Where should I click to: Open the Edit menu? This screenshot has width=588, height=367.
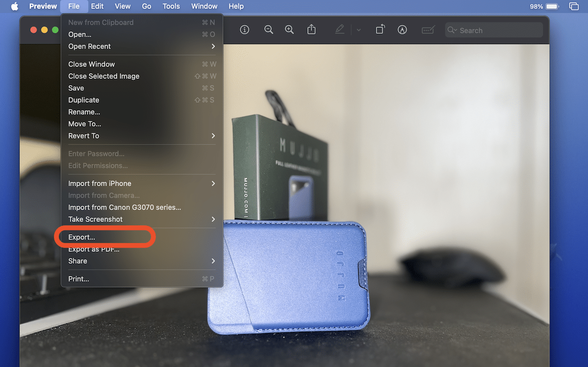(x=97, y=6)
